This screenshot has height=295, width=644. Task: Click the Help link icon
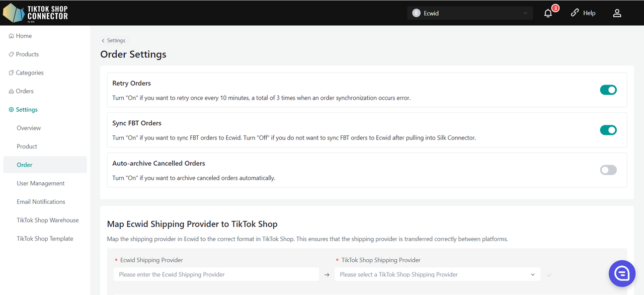[x=575, y=13]
